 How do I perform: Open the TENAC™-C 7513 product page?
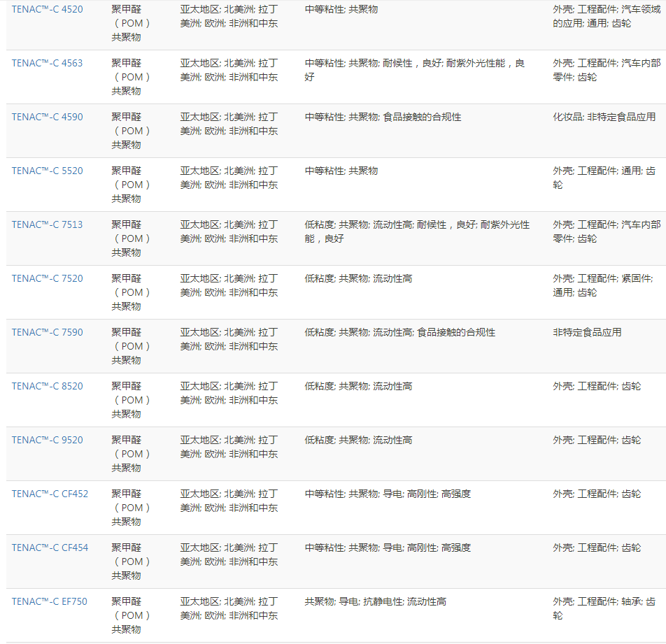[47, 224]
